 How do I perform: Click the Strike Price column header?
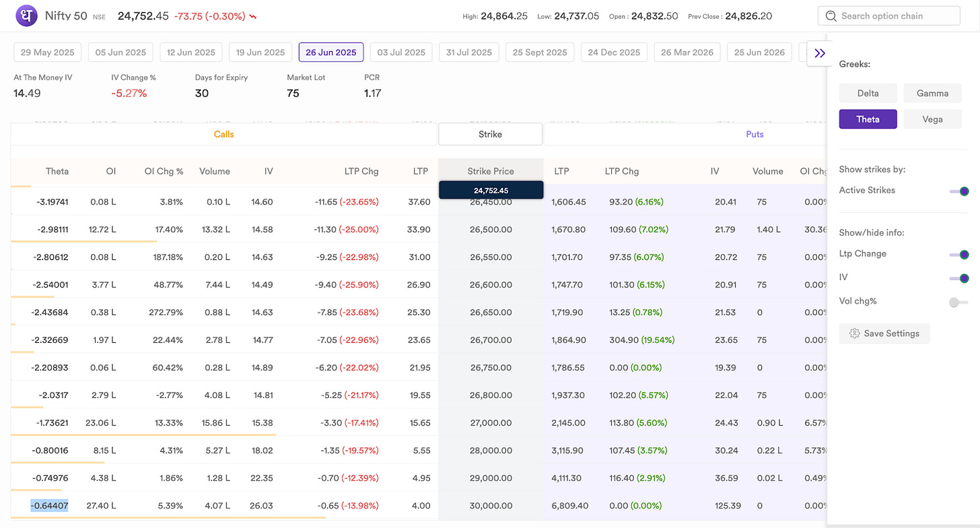[491, 171]
